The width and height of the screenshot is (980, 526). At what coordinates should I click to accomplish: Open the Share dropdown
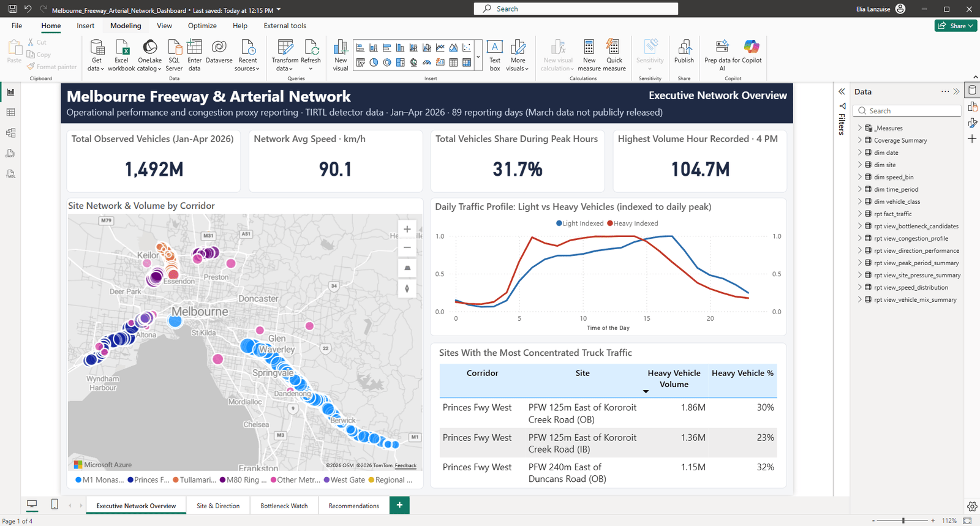tap(956, 26)
